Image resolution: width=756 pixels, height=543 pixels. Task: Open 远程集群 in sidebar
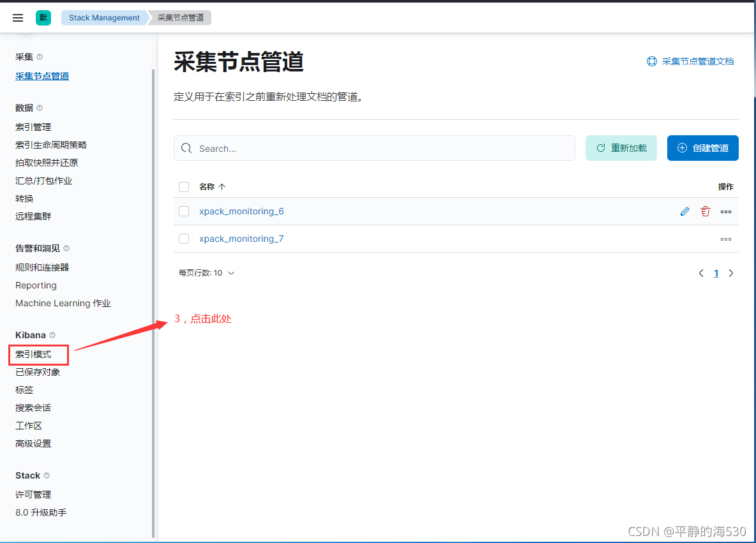33,216
